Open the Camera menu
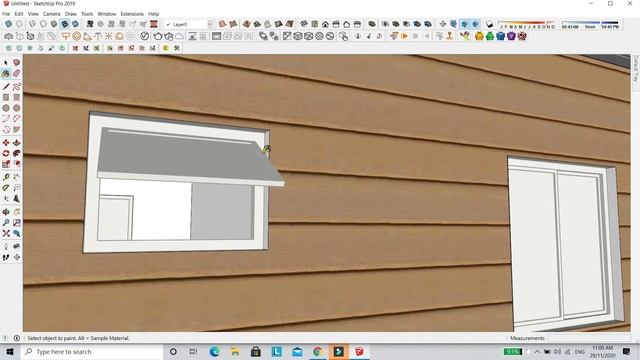Image resolution: width=640 pixels, height=360 pixels. (x=52, y=14)
